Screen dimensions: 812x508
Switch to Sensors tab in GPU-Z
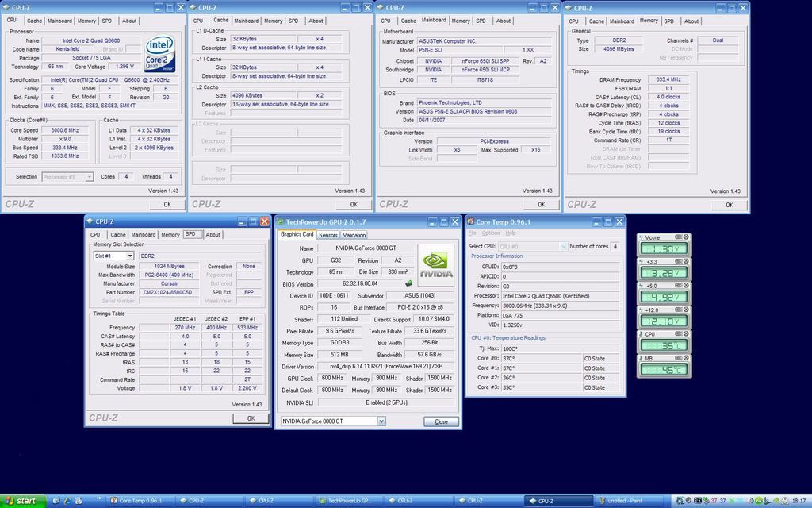327,235
